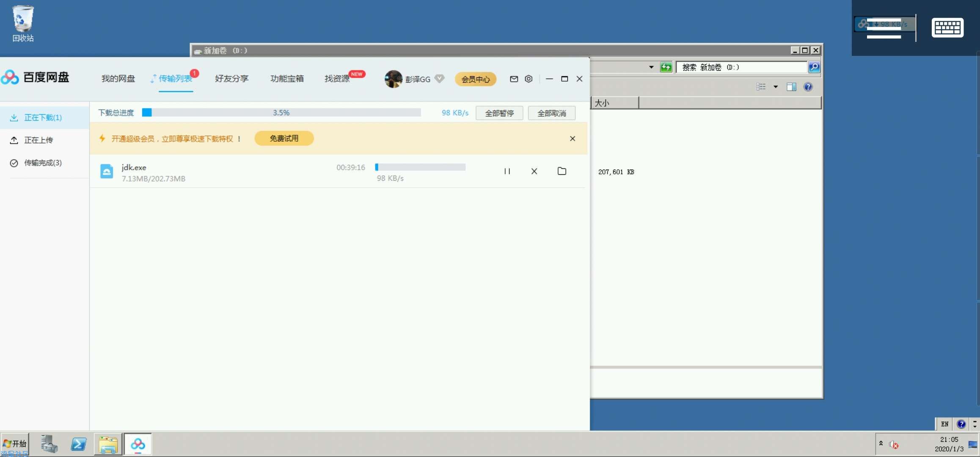Click the floating download speed widget

coord(885,24)
